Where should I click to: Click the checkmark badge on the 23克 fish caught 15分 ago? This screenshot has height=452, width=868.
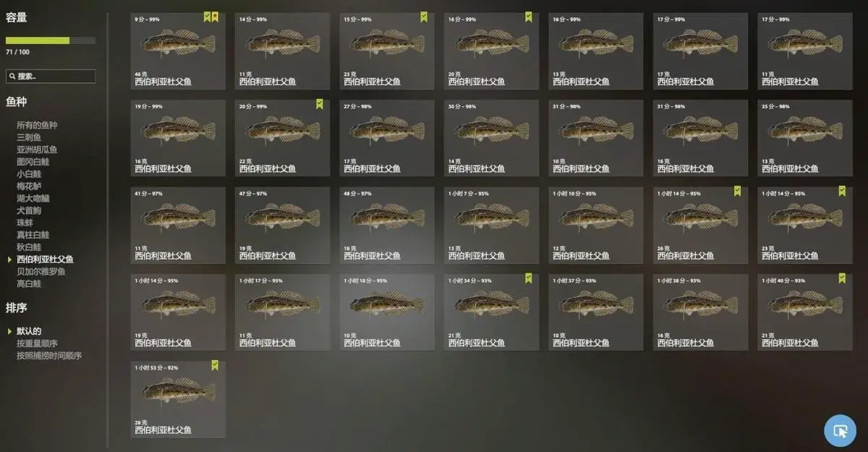[x=424, y=17]
